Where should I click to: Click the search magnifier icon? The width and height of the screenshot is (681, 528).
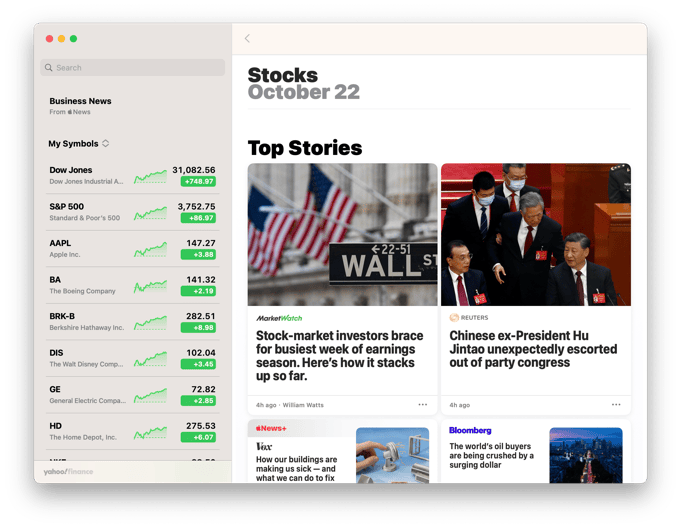[x=49, y=68]
